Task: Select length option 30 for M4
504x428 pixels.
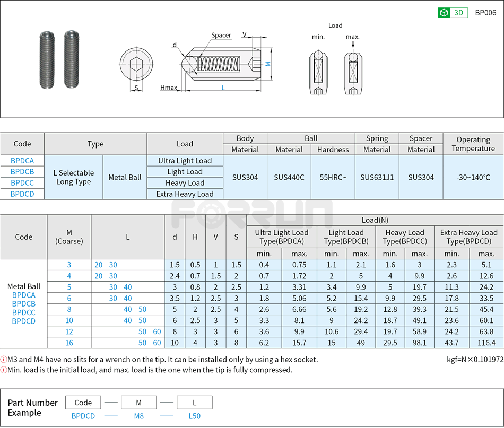Action: pyautogui.click(x=113, y=276)
